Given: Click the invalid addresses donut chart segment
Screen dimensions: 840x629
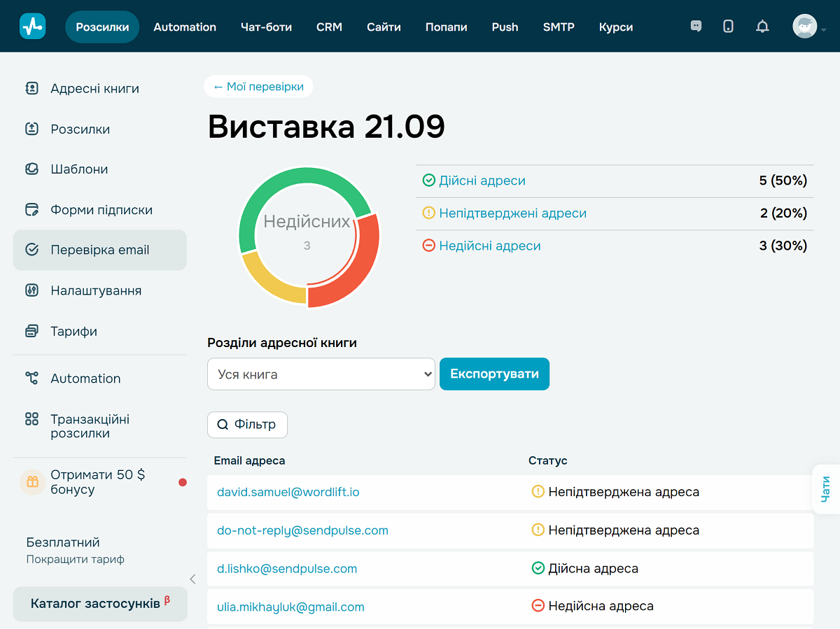Looking at the screenshot, I should coord(369,259).
